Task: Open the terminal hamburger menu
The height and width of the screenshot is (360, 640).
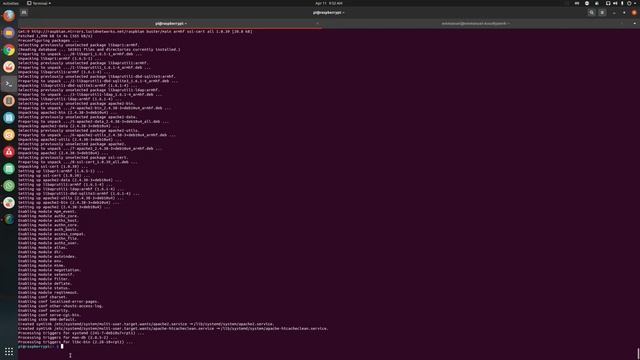Action: [602, 13]
